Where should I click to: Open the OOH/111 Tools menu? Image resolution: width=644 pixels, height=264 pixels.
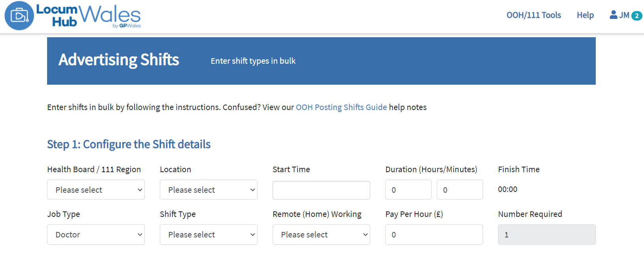(x=534, y=15)
